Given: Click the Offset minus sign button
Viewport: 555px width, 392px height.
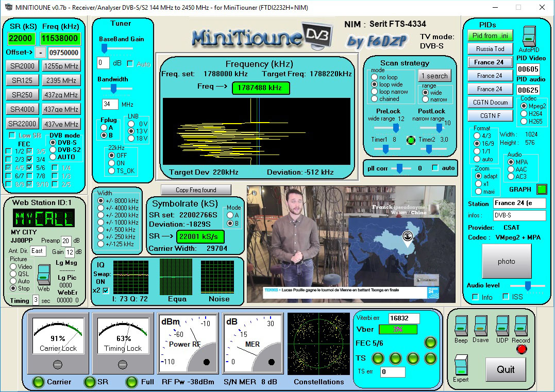Looking at the screenshot, I should (41, 53).
